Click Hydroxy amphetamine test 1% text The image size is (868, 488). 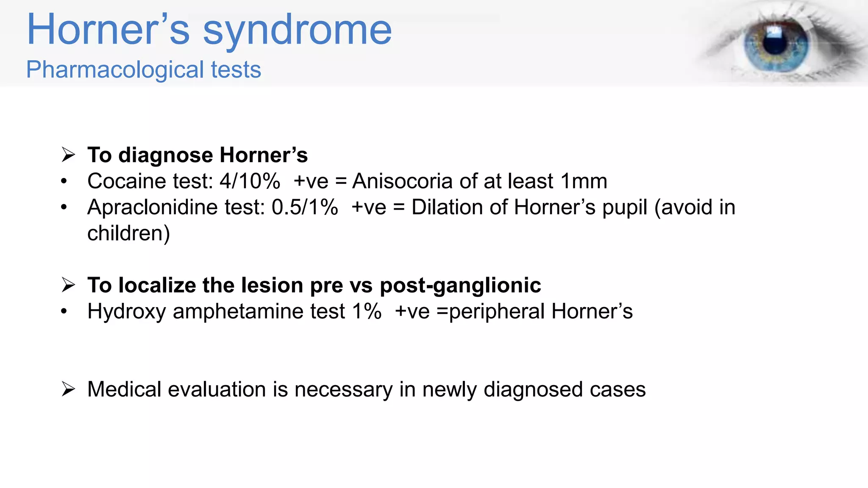point(234,312)
